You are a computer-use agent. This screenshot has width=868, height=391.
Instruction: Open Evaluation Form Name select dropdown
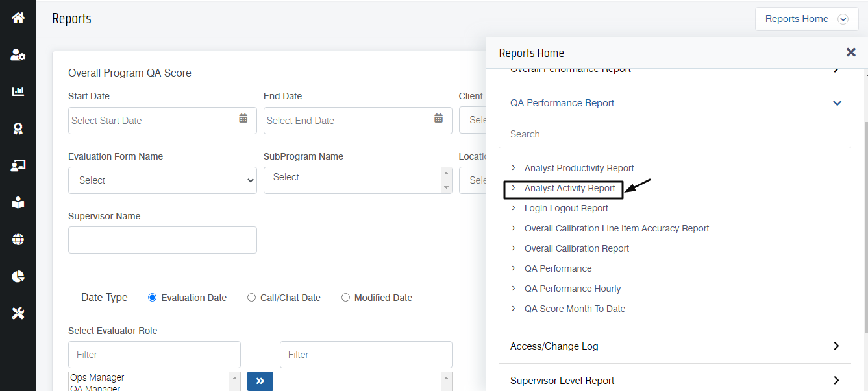point(162,180)
